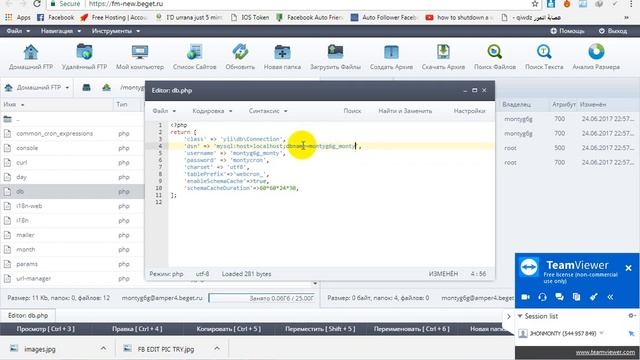This screenshot has height=360, width=640.
Task: Click the Session list settings gear
Action: (631, 316)
